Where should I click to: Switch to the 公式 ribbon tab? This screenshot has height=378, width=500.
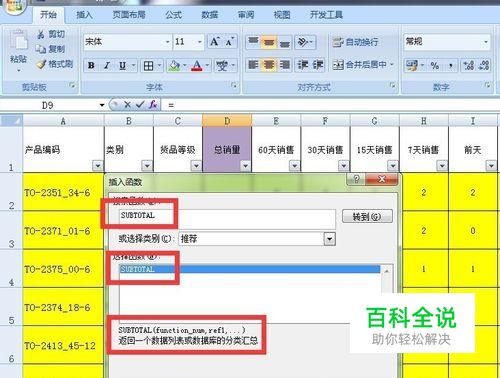tap(174, 15)
